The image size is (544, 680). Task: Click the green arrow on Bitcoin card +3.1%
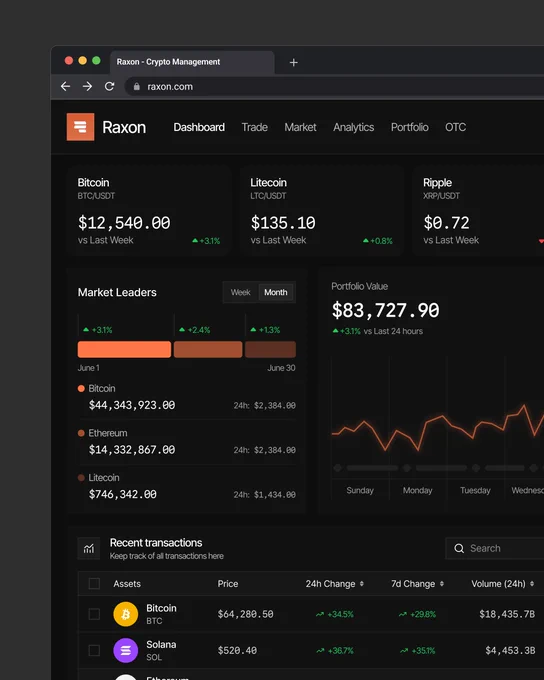coord(195,240)
